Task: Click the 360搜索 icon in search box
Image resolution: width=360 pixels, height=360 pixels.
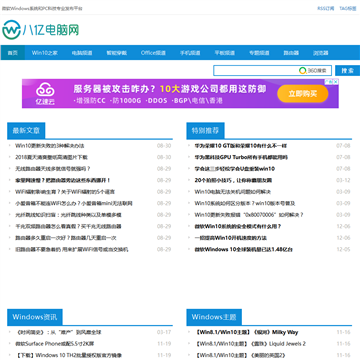Action: 302,71
